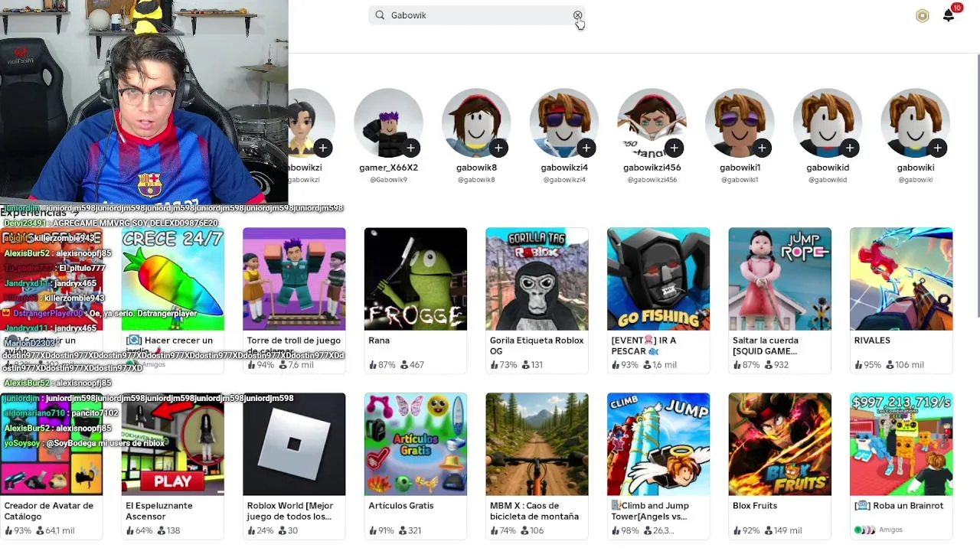Add friend gabowikzi456 via plus icon
Viewport: 980px width, 551px height.
(674, 148)
